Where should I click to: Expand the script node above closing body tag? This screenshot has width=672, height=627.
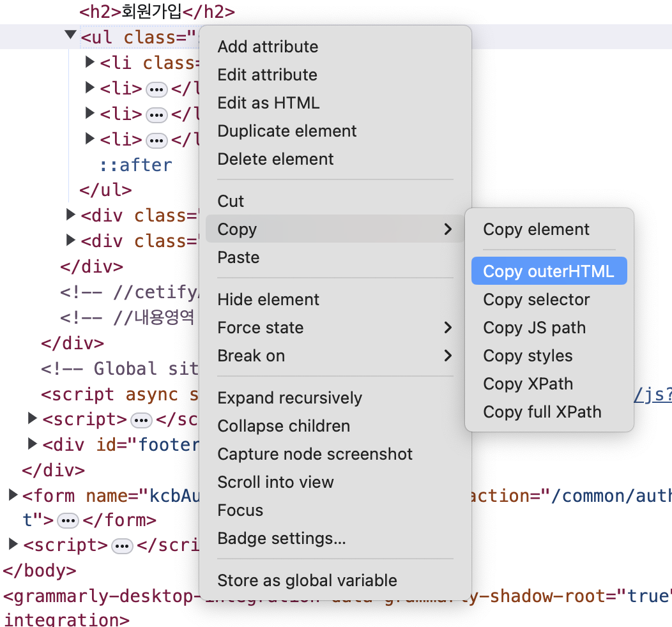point(13,544)
